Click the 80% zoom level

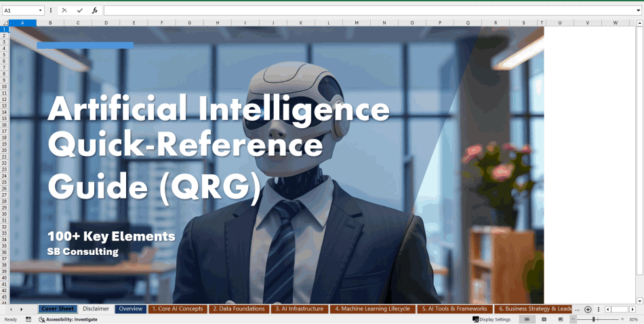coord(633,319)
